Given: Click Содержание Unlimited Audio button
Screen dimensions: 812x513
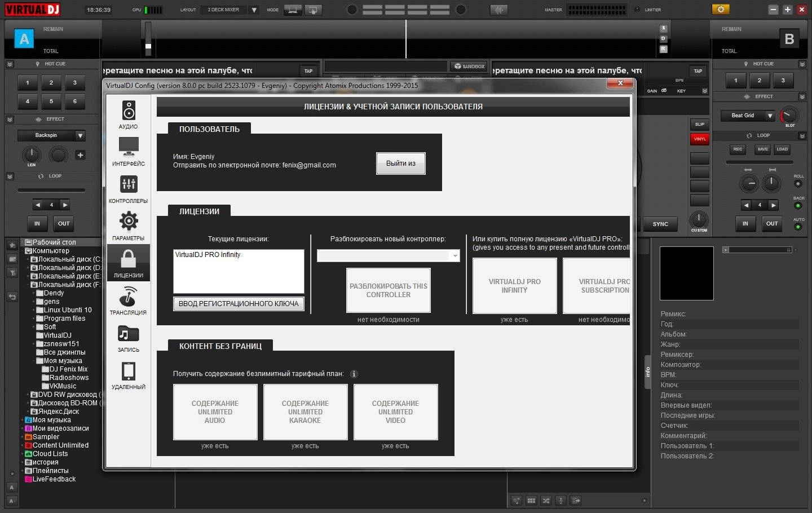Looking at the screenshot, I should 215,412.
